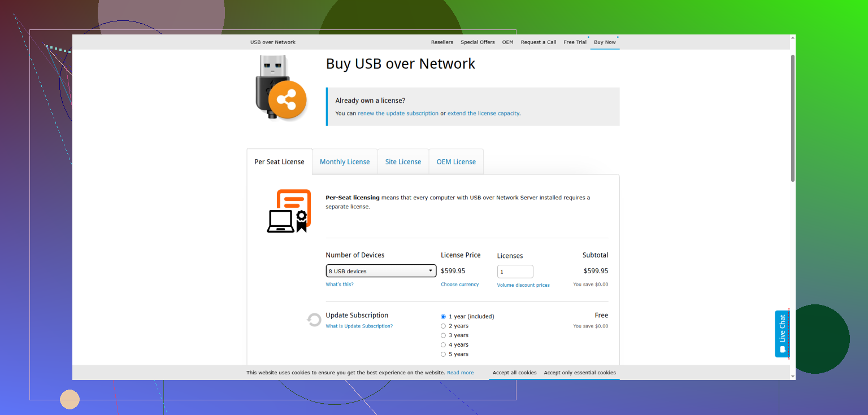Screen dimensions: 868x415
Task: Select the 3 years update subscription
Action: (443, 335)
